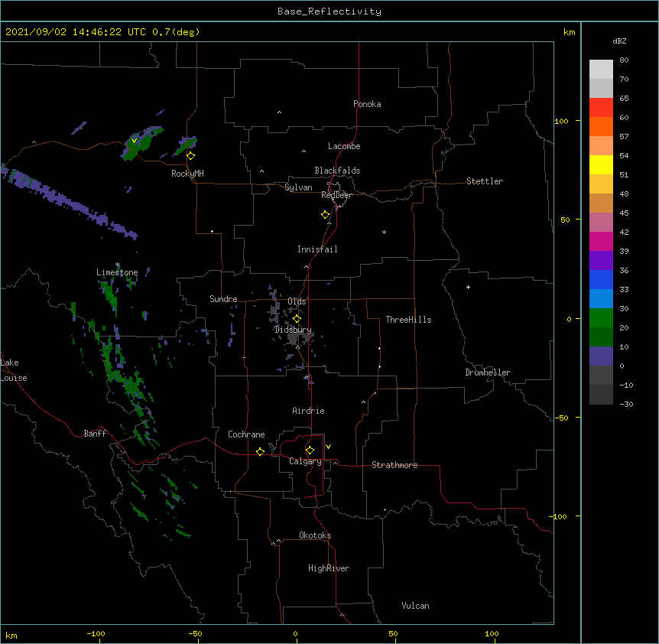This screenshot has height=644, width=659.
Task: Click the Limestone label
Action: (x=117, y=272)
